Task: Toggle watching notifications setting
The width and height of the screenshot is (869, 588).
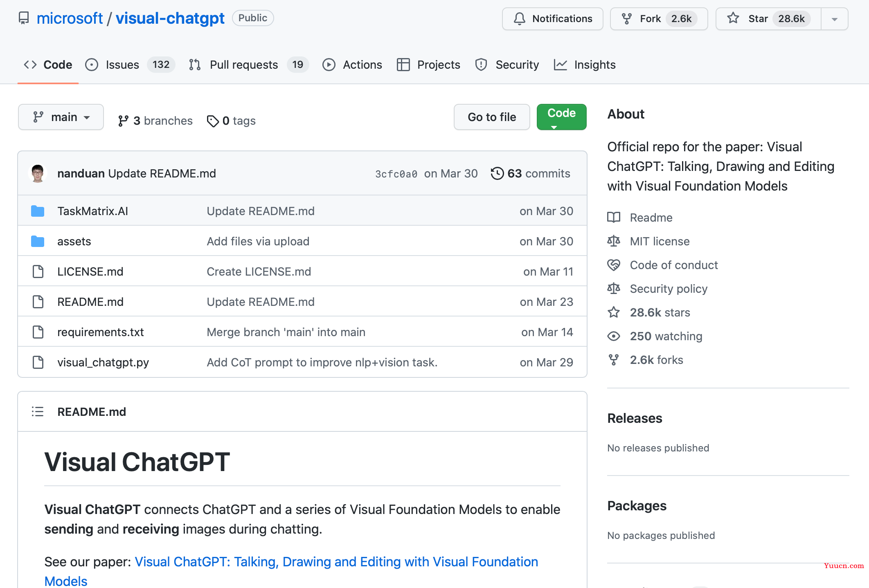Action: tap(552, 18)
